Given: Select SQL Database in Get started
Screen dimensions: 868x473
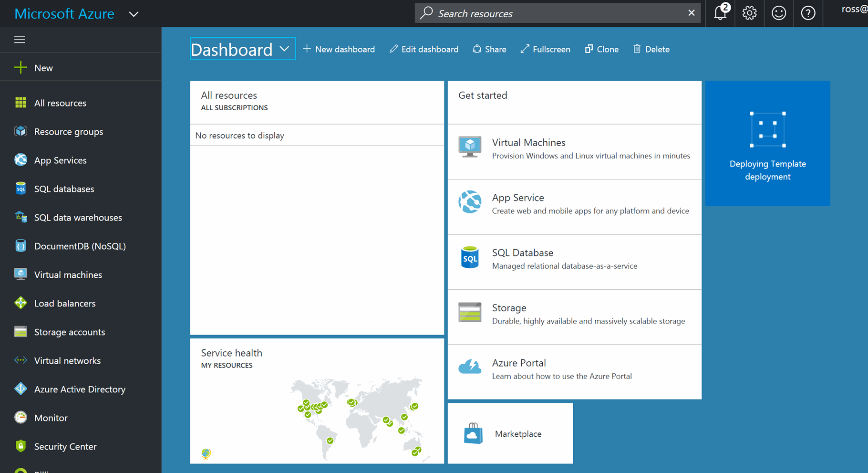Looking at the screenshot, I should point(574,262).
